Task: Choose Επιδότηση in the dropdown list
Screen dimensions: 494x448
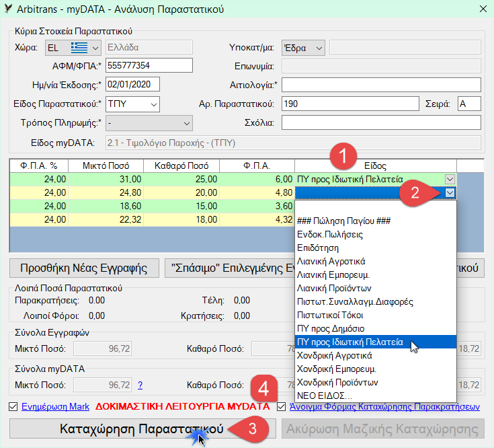Action: point(376,248)
